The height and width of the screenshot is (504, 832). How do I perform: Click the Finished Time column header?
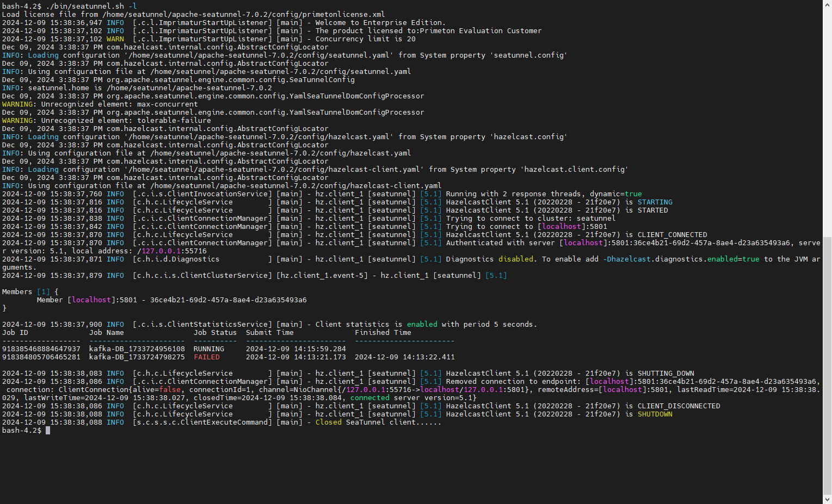coord(383,333)
